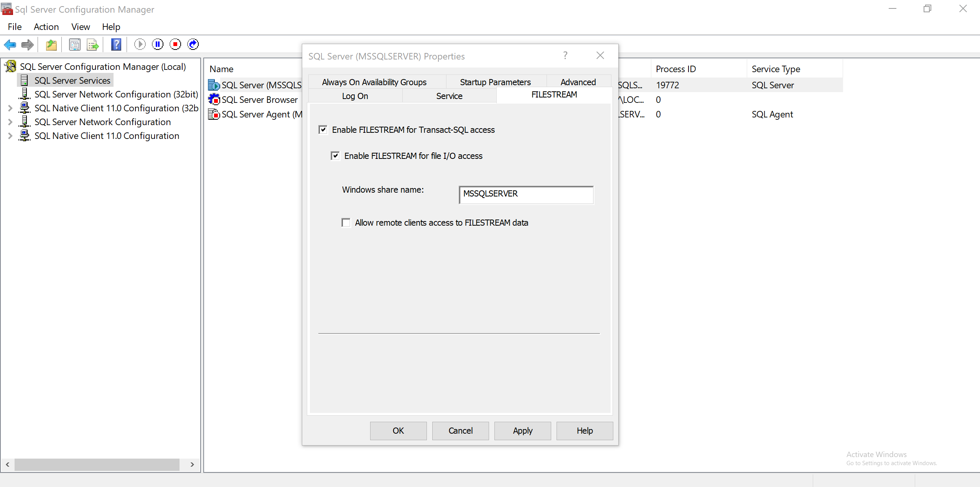Open the Action menu
Image resolution: width=980 pixels, height=487 pixels.
click(46, 27)
